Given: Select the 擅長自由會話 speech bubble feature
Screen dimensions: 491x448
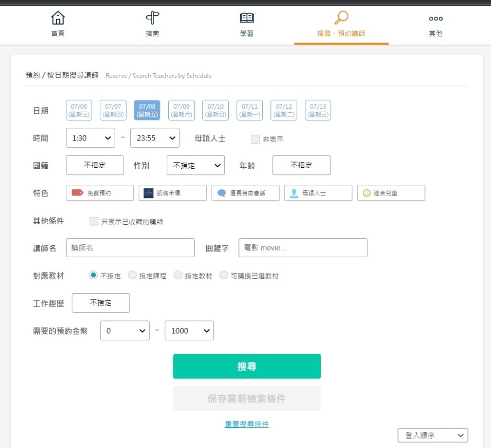Looking at the screenshot, I should (245, 193).
